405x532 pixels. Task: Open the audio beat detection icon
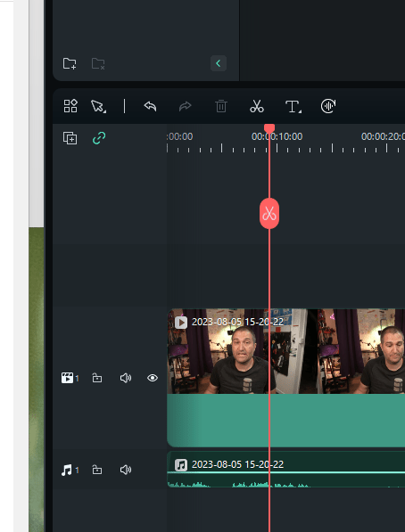pos(328,106)
